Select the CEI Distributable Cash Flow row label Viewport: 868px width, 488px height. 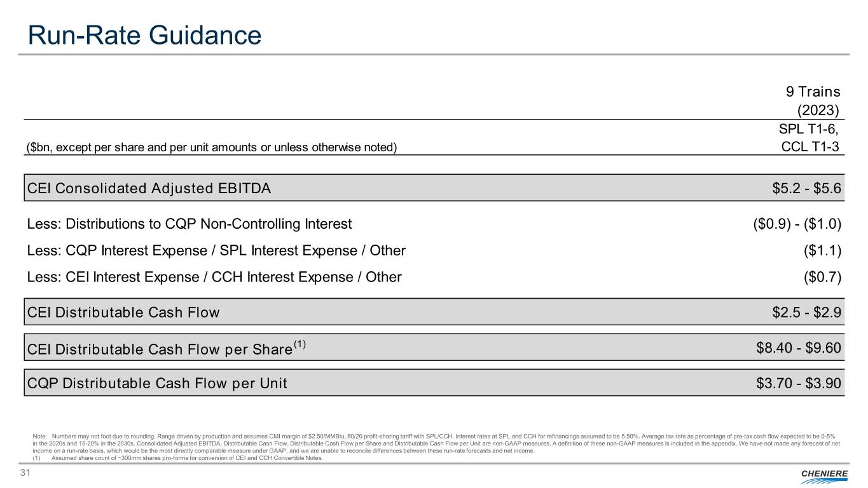click(x=124, y=312)
